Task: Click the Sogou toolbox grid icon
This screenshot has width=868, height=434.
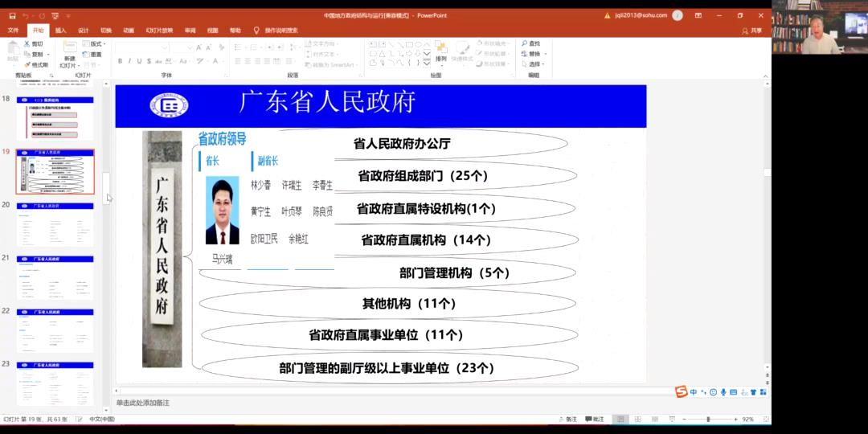Action: 763,392
